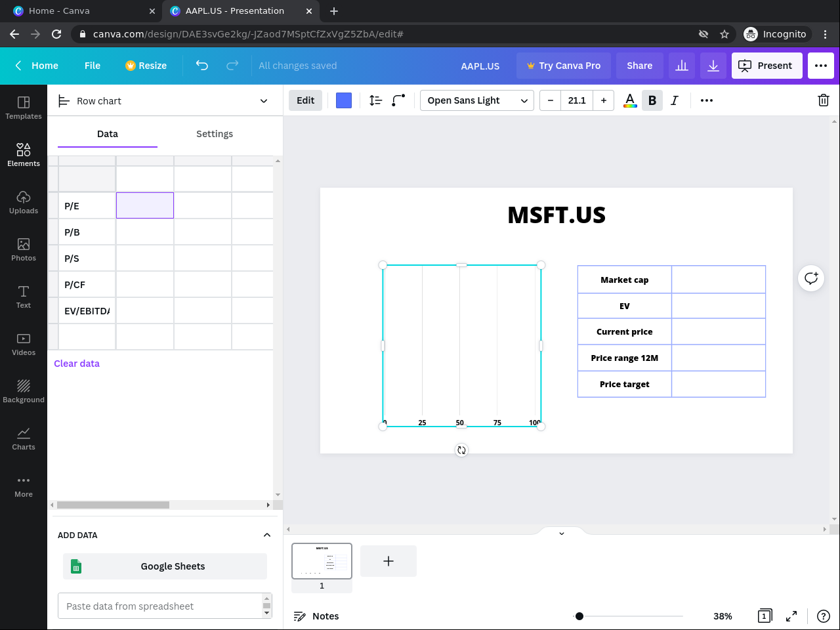Click the zoom slider handle
Image resolution: width=840 pixels, height=630 pixels.
579,616
